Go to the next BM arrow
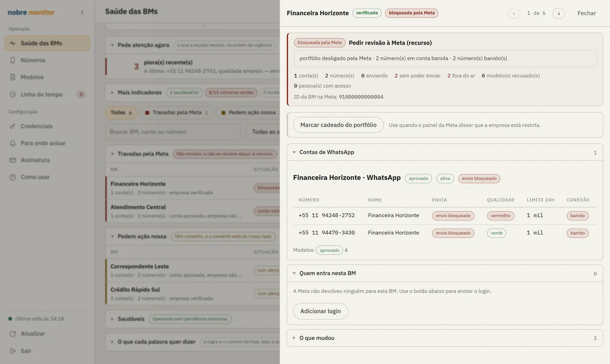Screen dimensions: 610x364 pos(559,13)
